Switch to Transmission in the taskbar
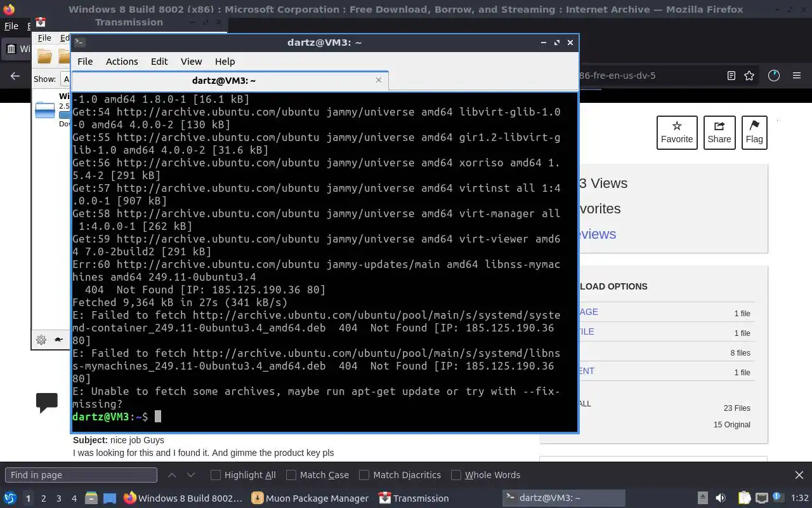The image size is (812, 508). click(414, 498)
